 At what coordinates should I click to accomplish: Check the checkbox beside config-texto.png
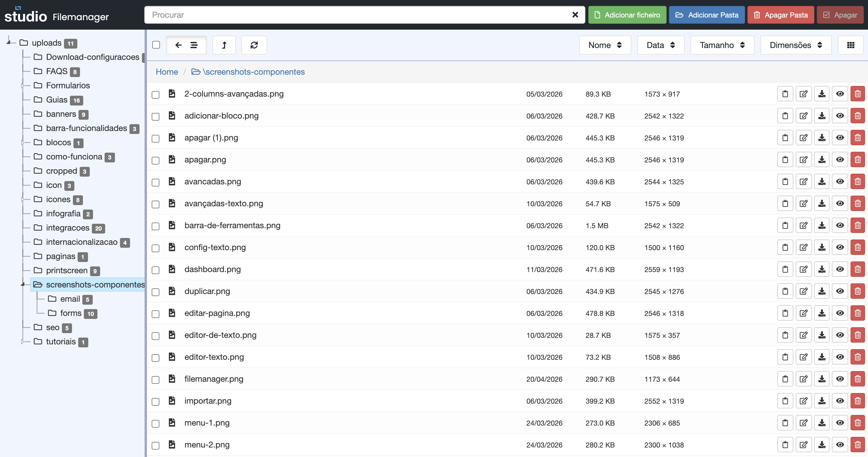(x=155, y=248)
